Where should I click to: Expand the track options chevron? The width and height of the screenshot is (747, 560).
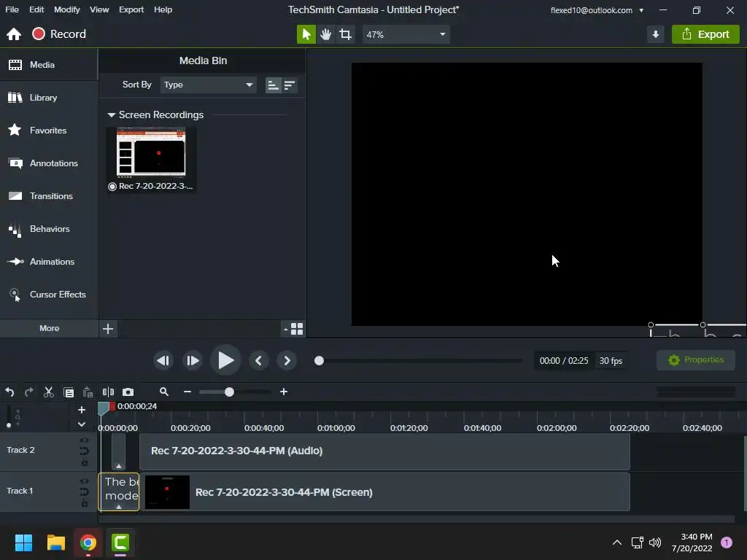tap(82, 424)
